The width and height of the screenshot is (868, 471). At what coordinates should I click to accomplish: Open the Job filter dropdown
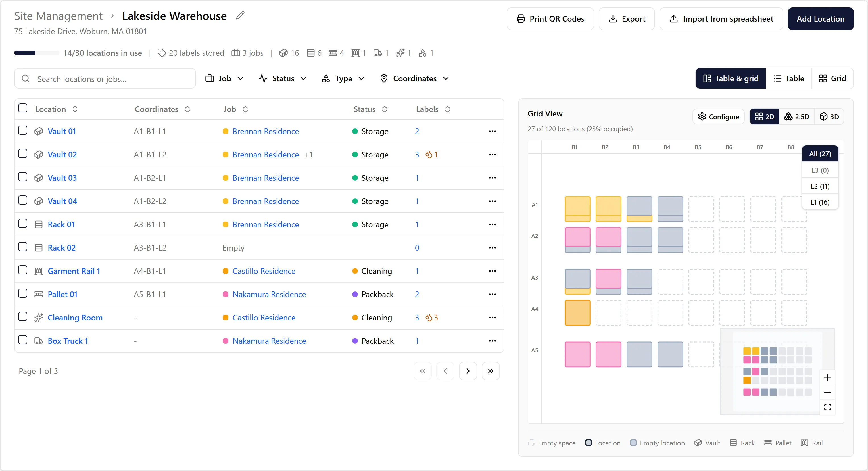point(224,78)
